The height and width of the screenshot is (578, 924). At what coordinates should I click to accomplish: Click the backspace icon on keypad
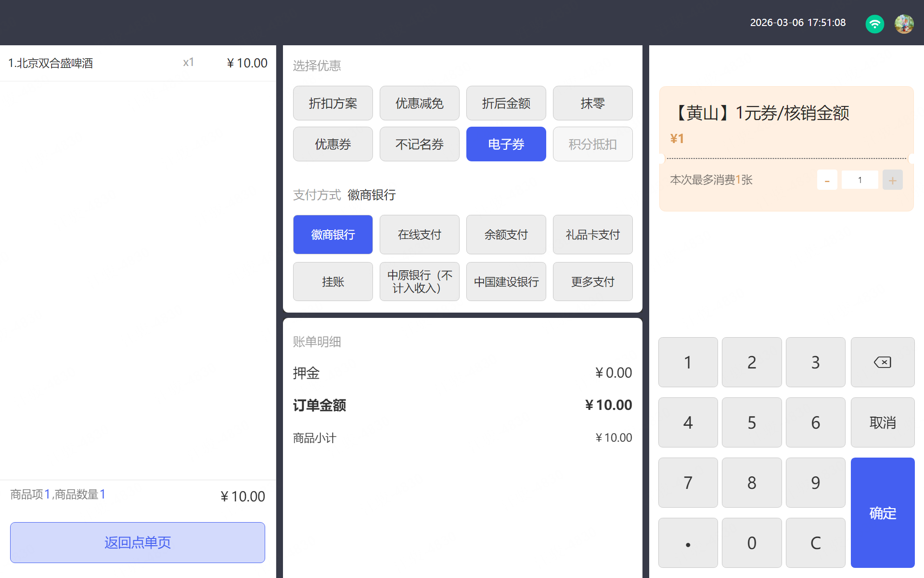pos(882,362)
